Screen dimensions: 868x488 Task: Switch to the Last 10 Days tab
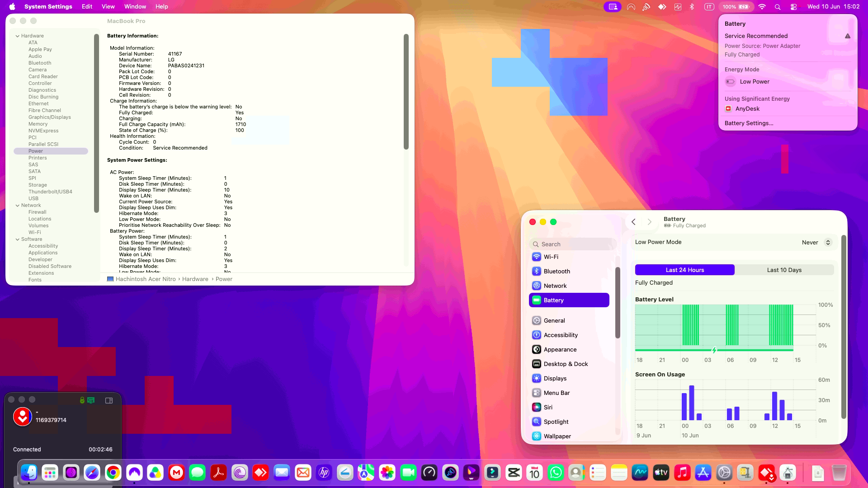click(x=784, y=270)
